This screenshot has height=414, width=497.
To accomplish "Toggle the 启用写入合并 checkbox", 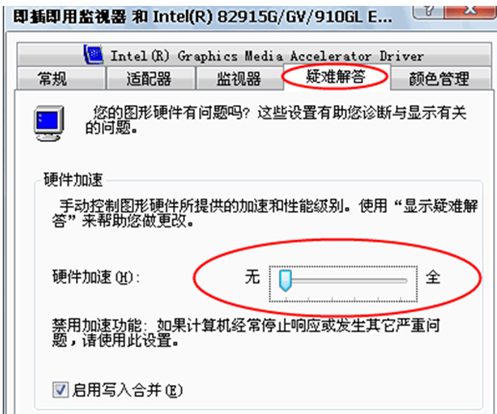I will coord(60,390).
